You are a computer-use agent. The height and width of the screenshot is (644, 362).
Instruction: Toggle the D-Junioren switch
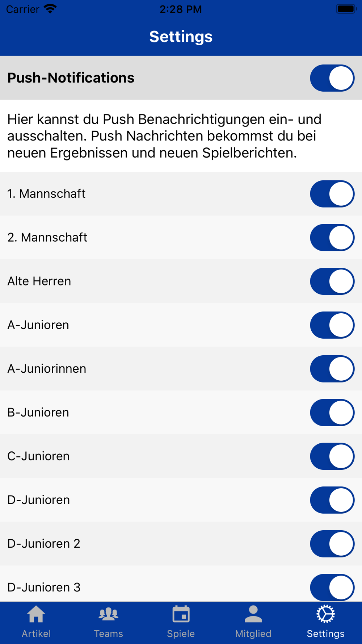point(332,500)
